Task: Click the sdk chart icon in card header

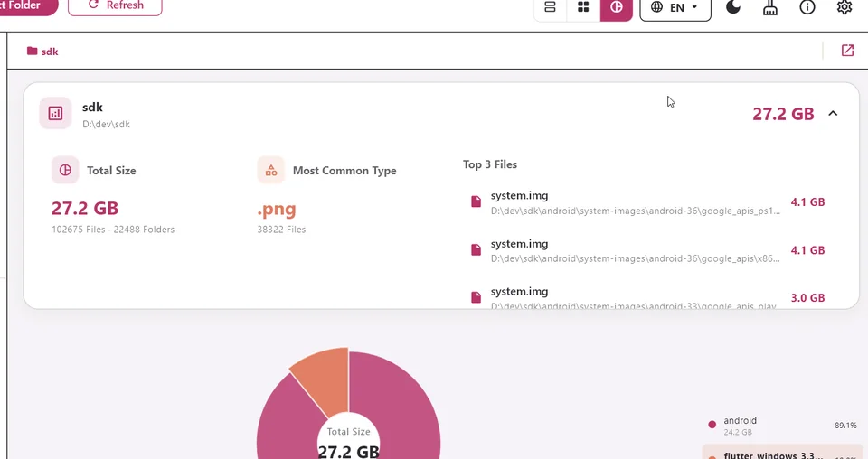Action: tap(55, 113)
